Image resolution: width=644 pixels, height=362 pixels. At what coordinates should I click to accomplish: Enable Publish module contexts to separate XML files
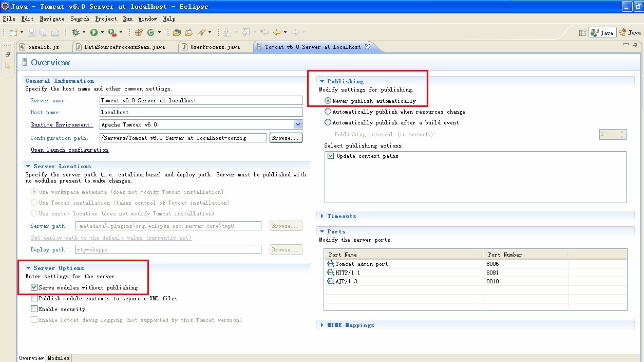pyautogui.click(x=34, y=298)
